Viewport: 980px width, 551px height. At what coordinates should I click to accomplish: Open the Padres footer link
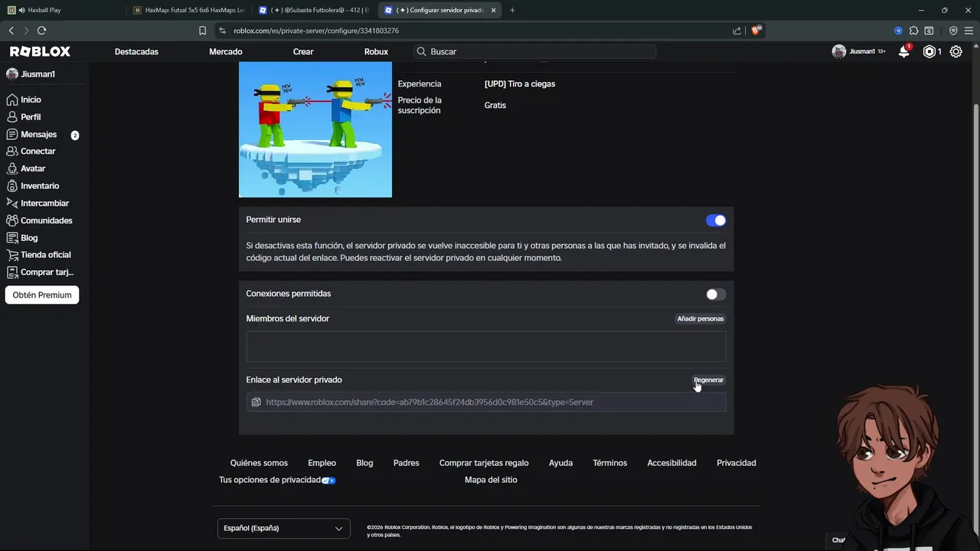coord(406,463)
